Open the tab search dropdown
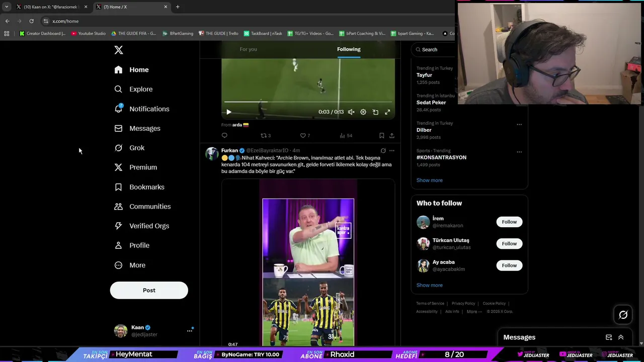 pos(7,7)
